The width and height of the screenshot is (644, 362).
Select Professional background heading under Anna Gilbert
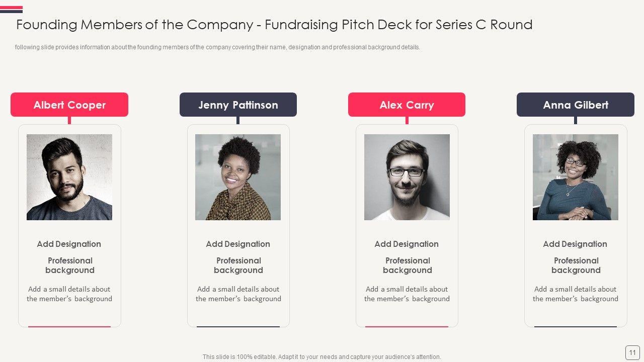[x=576, y=265]
